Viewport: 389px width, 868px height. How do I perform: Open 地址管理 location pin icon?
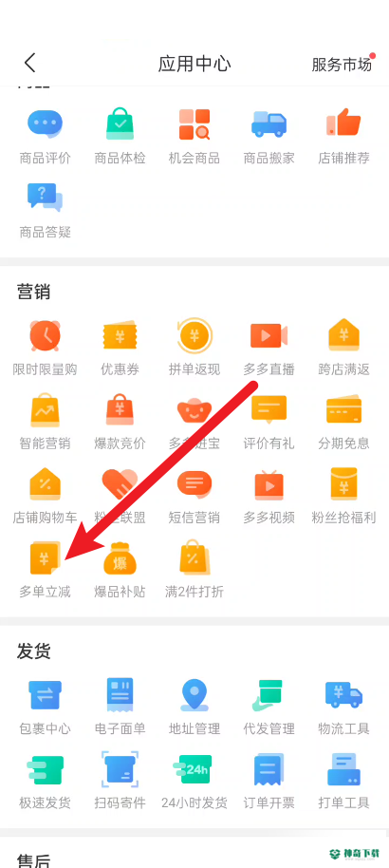tap(194, 694)
